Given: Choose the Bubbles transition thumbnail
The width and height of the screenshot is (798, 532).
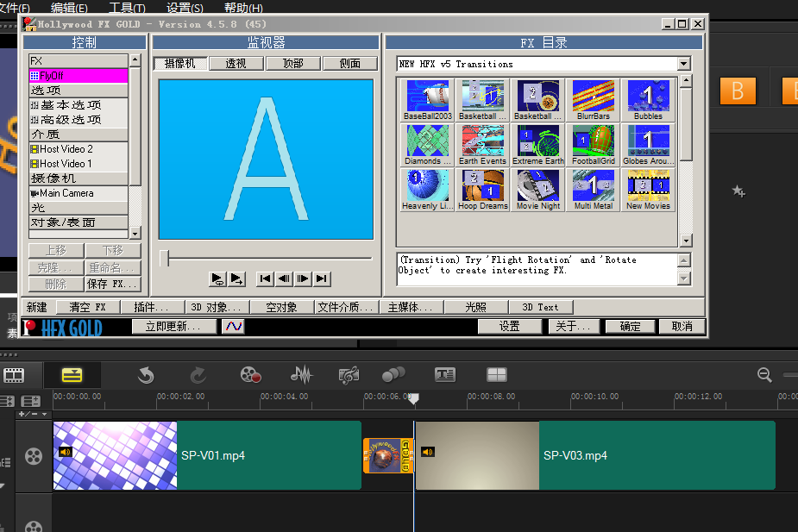Looking at the screenshot, I should [649, 100].
